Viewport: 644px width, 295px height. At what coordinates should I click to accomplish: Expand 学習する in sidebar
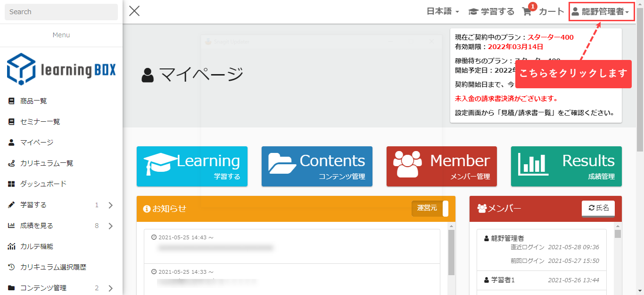click(110, 205)
